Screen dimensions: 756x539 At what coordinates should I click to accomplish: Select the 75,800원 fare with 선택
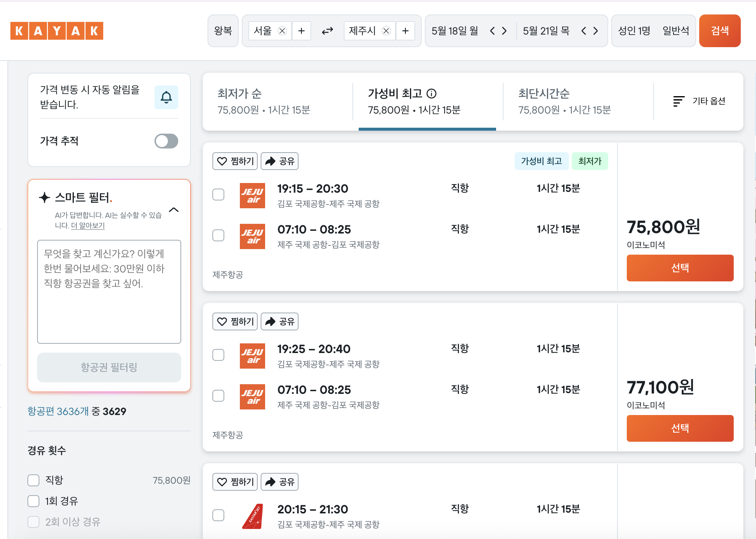click(x=680, y=268)
